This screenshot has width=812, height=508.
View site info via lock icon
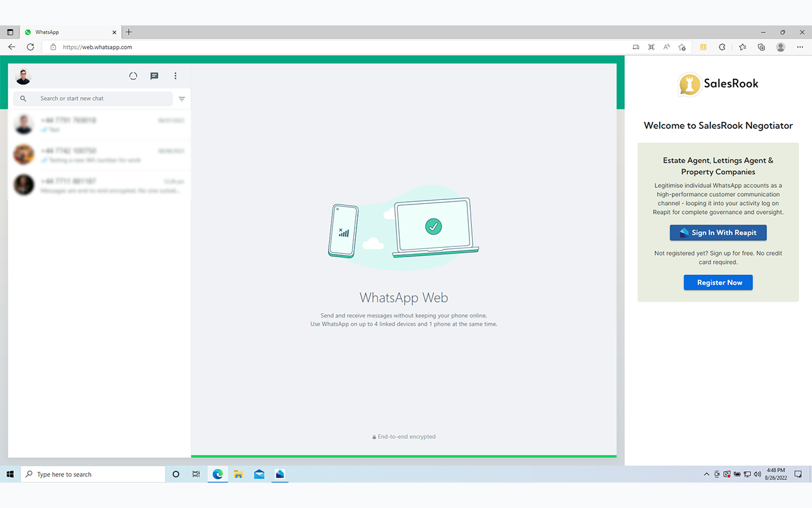[53, 47]
